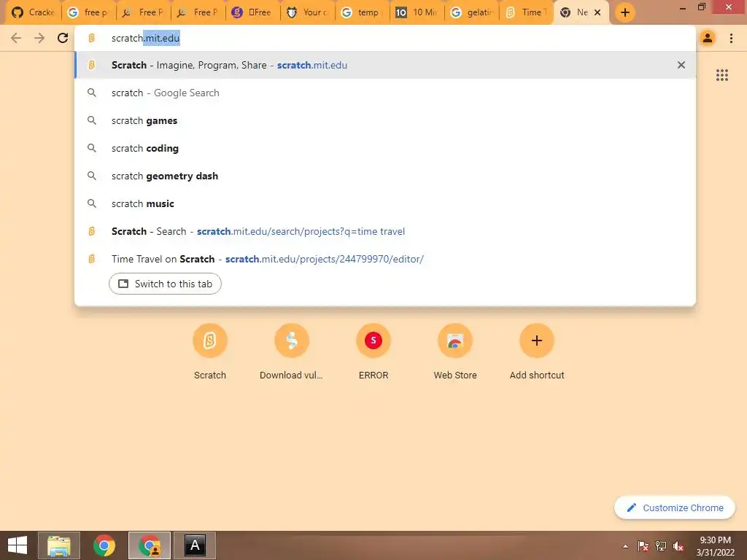
Task: Switch to the 'free p' Google tab
Action: click(88, 12)
